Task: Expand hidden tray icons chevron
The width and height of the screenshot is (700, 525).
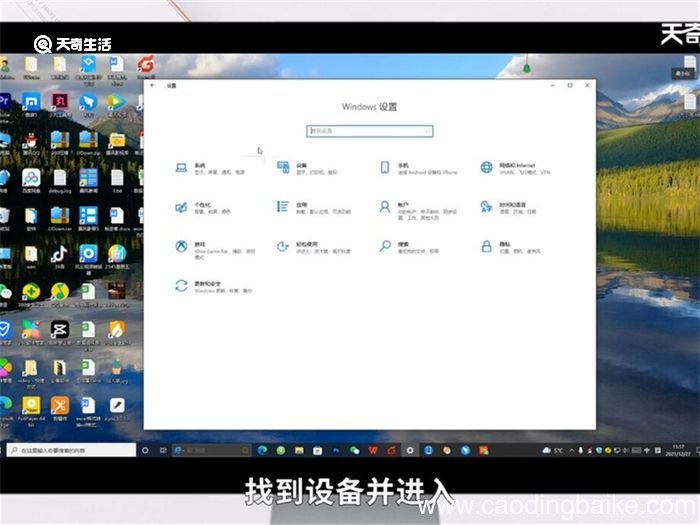Action: (x=571, y=450)
